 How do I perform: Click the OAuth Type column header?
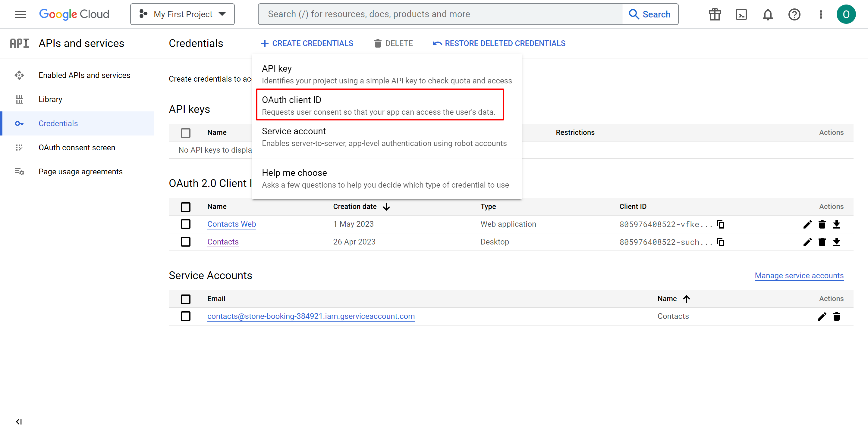pyautogui.click(x=488, y=206)
